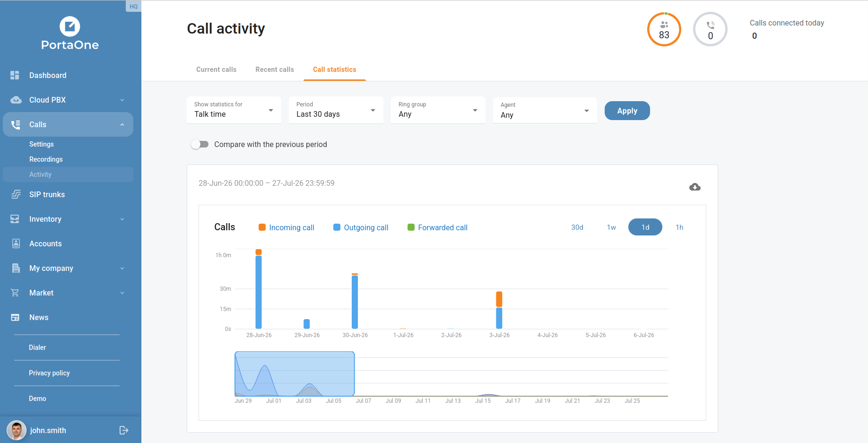Open the Period dropdown

[x=336, y=110]
